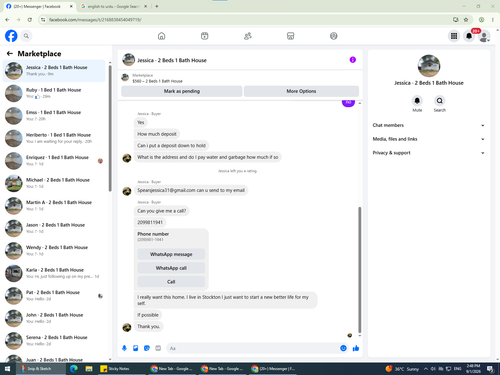Viewport: 500px width, 375px height.
Task: Open Michael 2 Beds 1 Bath chat
Action: (x=54, y=183)
